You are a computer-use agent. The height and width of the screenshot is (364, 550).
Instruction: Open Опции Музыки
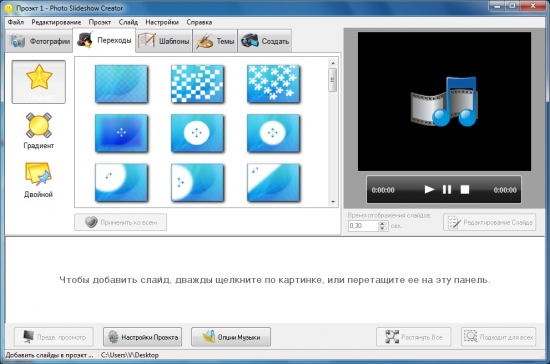tap(231, 337)
